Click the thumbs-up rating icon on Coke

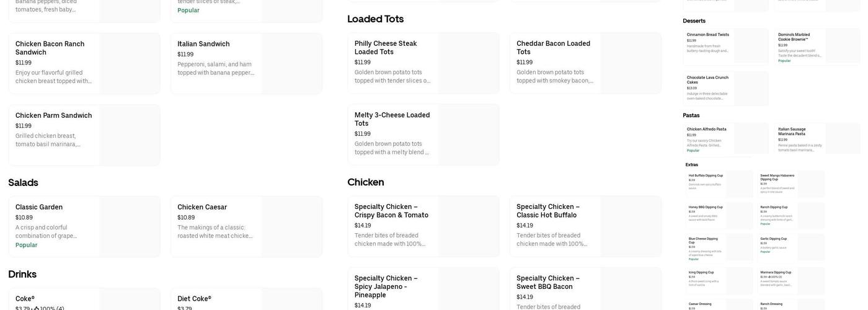click(36, 308)
